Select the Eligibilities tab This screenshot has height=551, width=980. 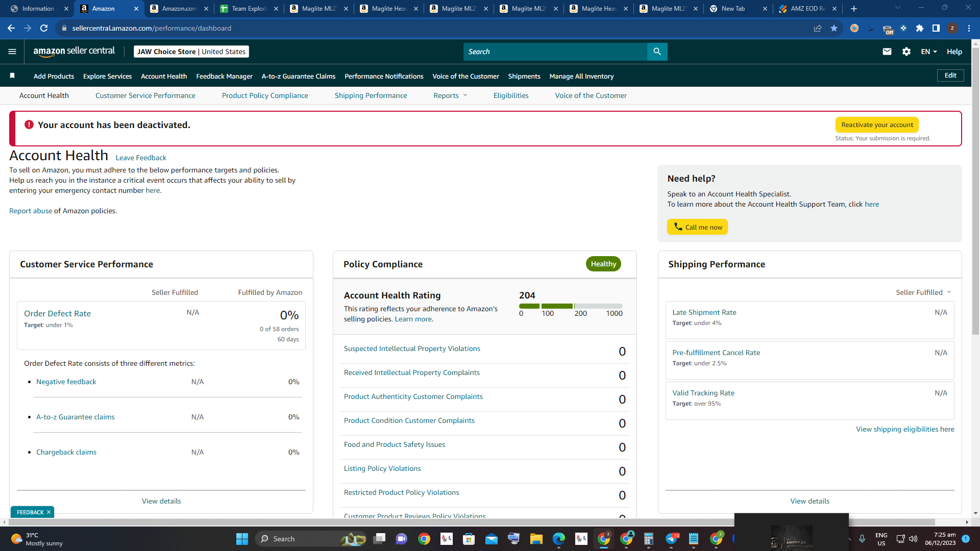tap(511, 95)
